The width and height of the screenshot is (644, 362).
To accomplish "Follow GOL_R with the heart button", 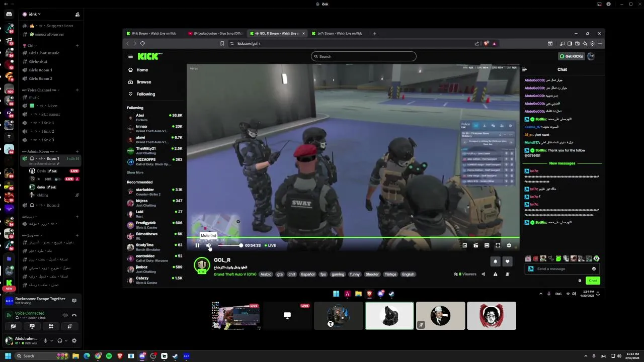I will pos(507,261).
